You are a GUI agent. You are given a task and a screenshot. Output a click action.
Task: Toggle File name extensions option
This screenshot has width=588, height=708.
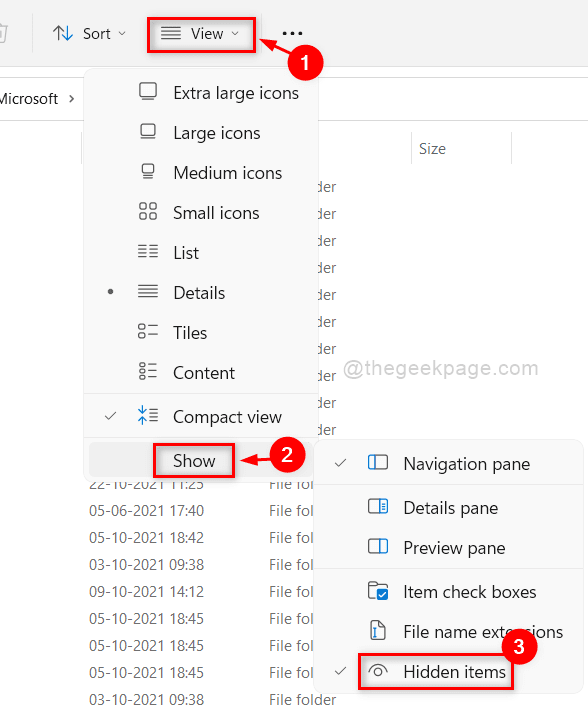pyautogui.click(x=448, y=631)
